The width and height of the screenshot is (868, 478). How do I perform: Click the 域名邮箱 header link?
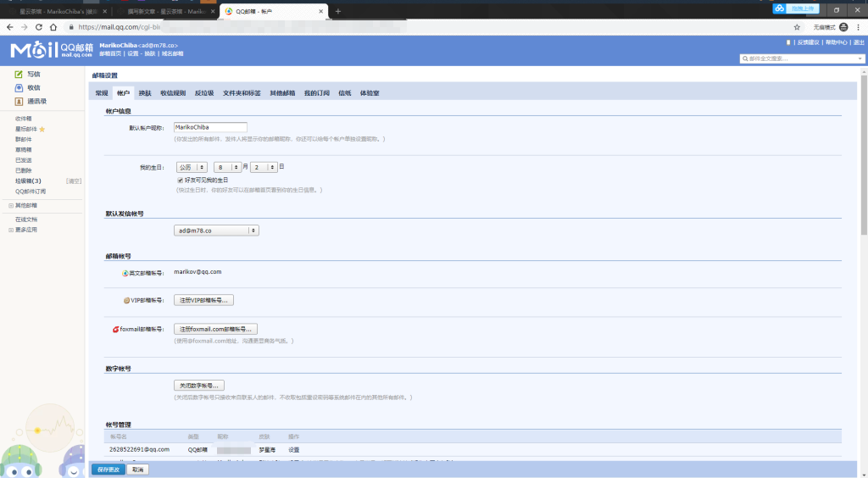click(x=172, y=53)
